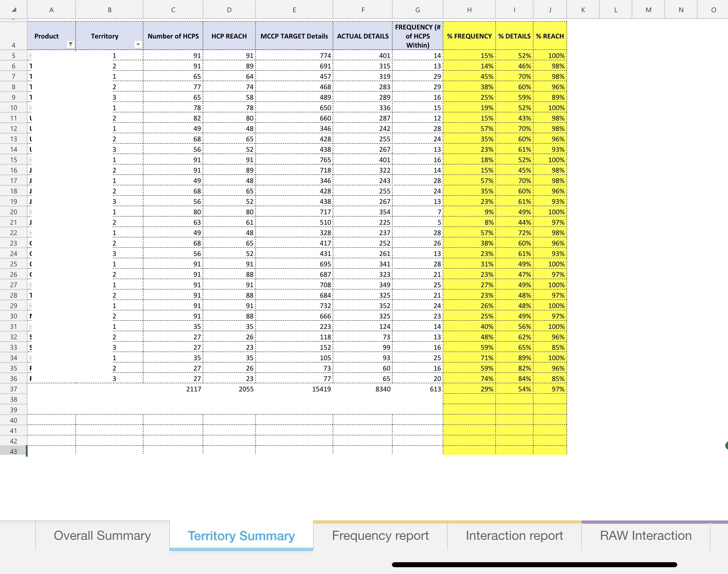Select the cell with value 732
Screen dimensions: 728x574
pos(294,306)
